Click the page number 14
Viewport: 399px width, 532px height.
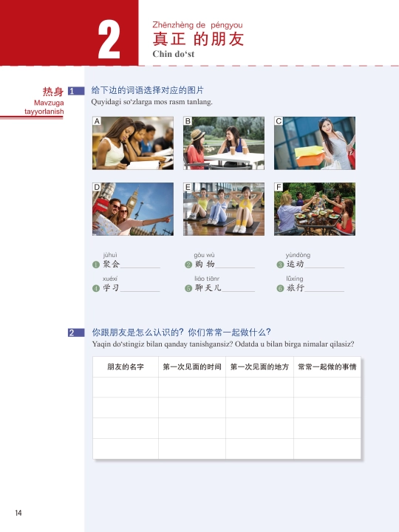tap(18, 513)
